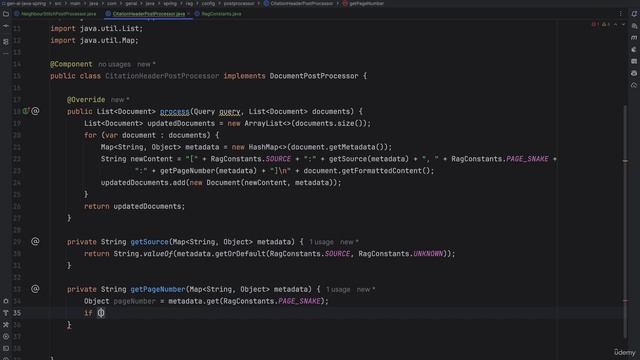This screenshot has height=360, width=640.
Task: Open Notifications bell in right sidebar
Action: [634, 14]
